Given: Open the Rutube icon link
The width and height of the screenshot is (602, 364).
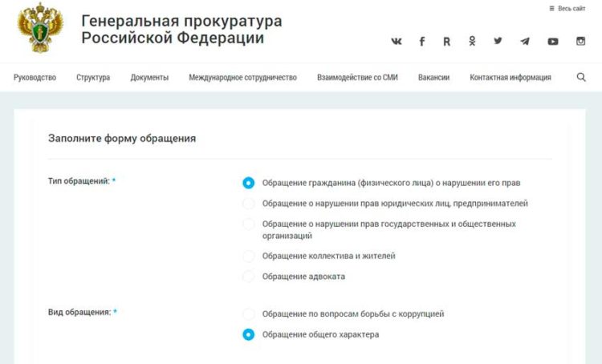Looking at the screenshot, I should click(x=447, y=41).
